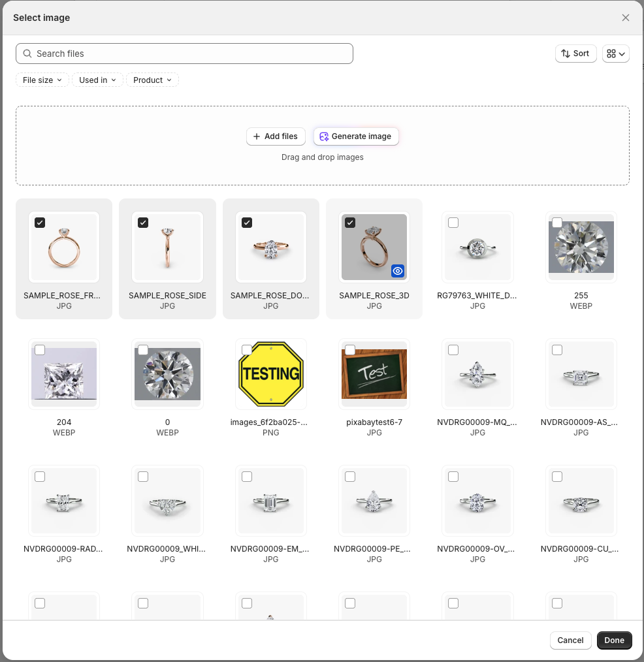Uncheck SAMPLE_ROSE_3D image checkbox
This screenshot has height=662, width=644.
click(x=350, y=223)
